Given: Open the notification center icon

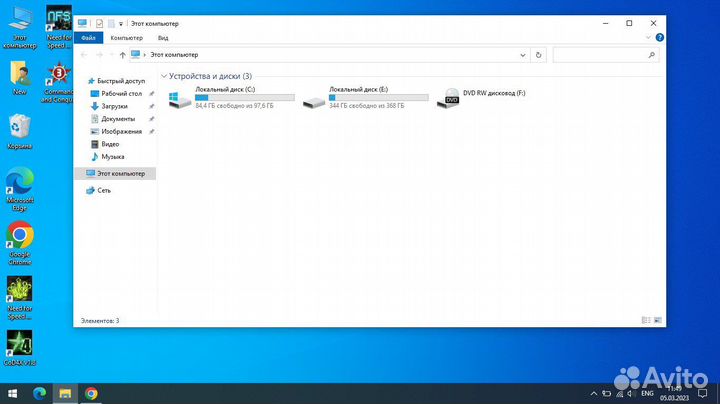Looking at the screenshot, I should point(703,393).
